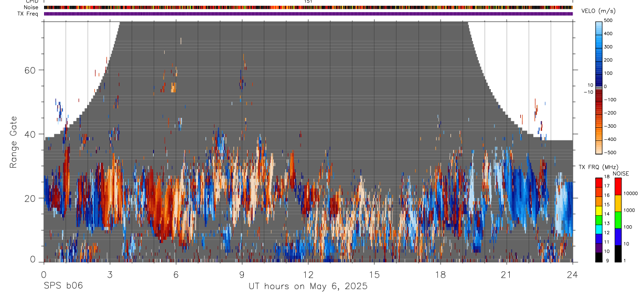Click the -500 label on velocity colorbar
644x297 pixels.
tap(611, 152)
